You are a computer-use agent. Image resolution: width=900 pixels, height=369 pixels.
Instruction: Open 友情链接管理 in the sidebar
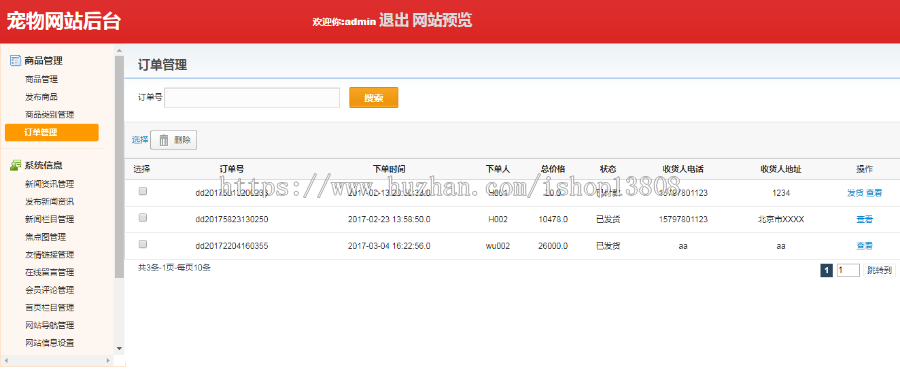point(49,255)
